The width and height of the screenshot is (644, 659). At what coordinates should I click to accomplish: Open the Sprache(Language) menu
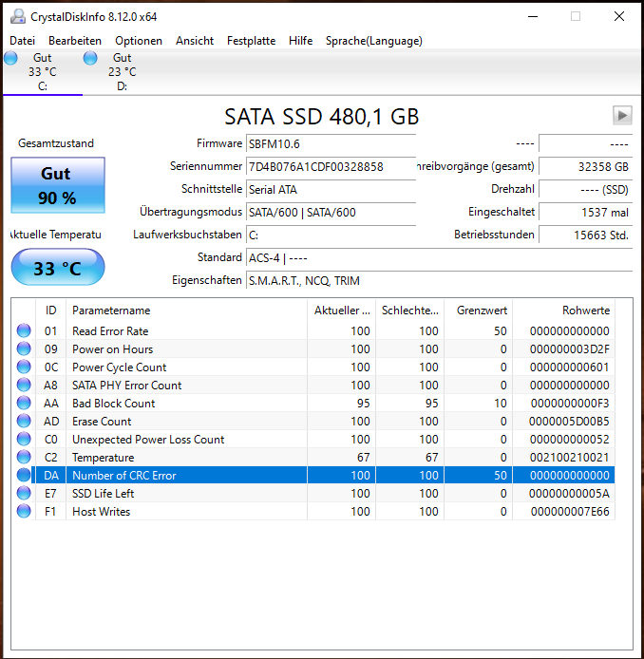point(374,41)
